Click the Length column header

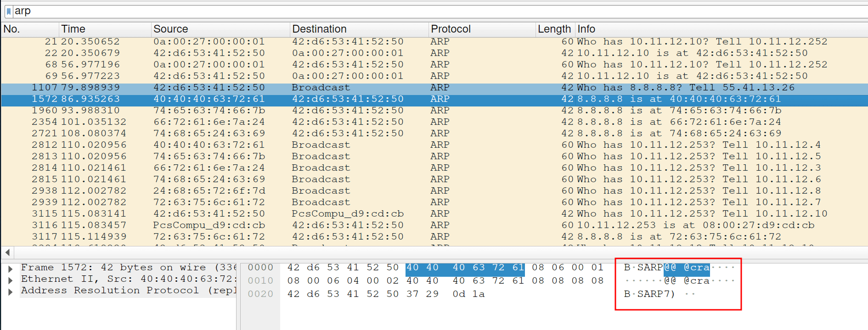point(554,29)
